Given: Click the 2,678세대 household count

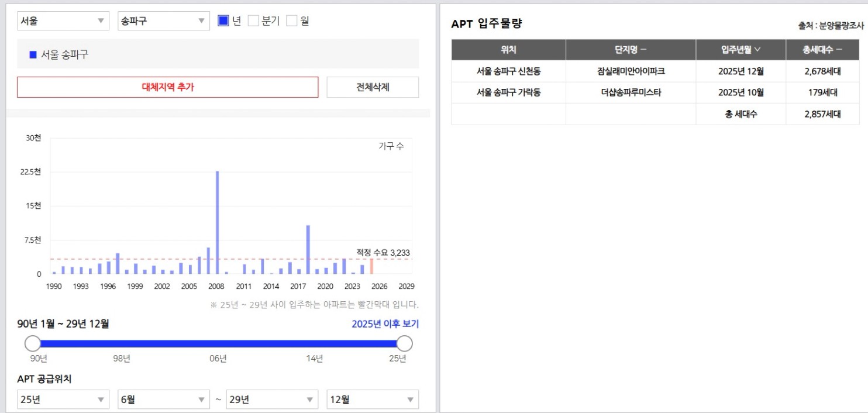Looking at the screenshot, I should point(822,71).
